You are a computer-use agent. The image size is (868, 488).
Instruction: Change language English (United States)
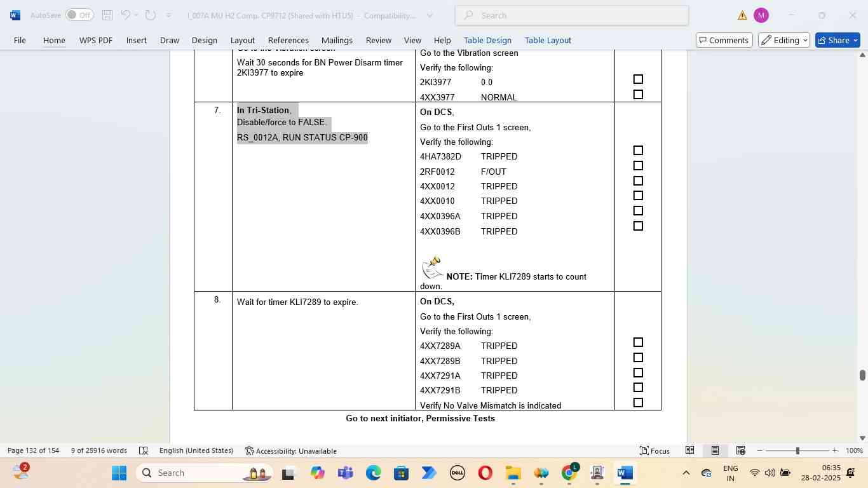click(196, 451)
